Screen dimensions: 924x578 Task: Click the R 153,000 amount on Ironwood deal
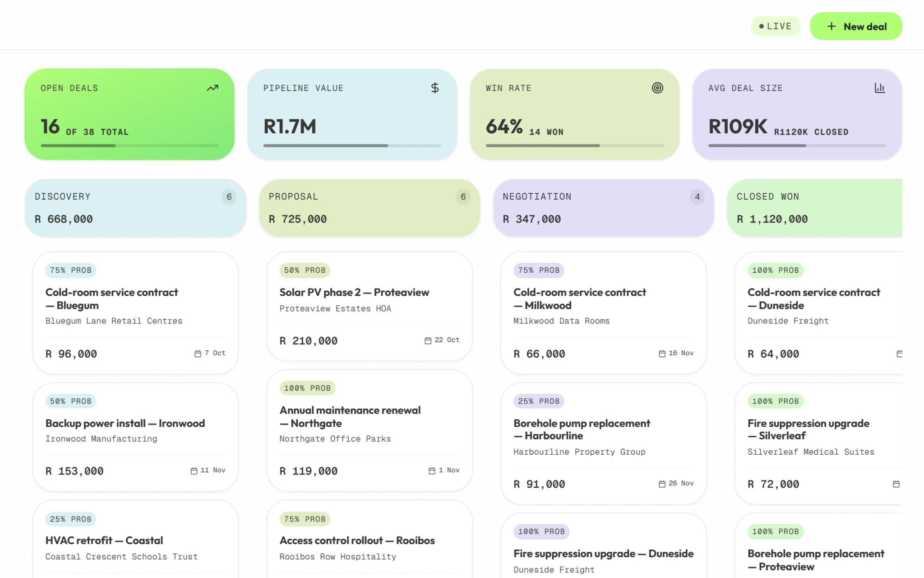tap(74, 471)
